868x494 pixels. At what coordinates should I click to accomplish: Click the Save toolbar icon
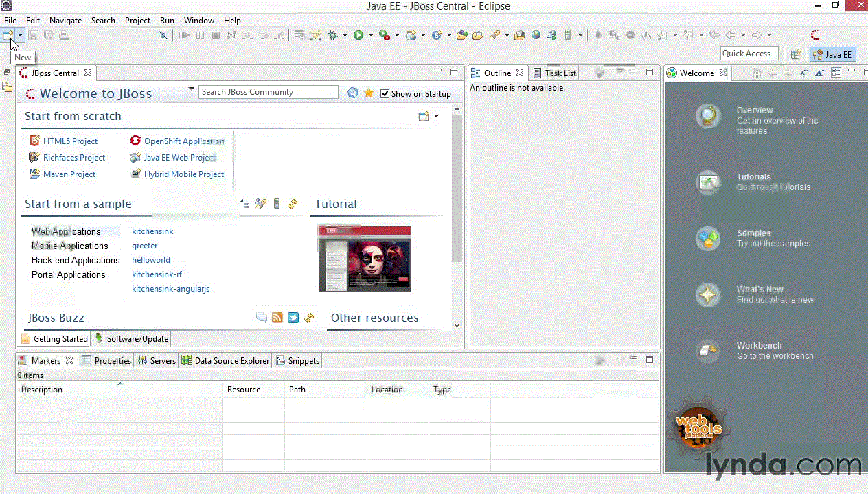click(33, 35)
